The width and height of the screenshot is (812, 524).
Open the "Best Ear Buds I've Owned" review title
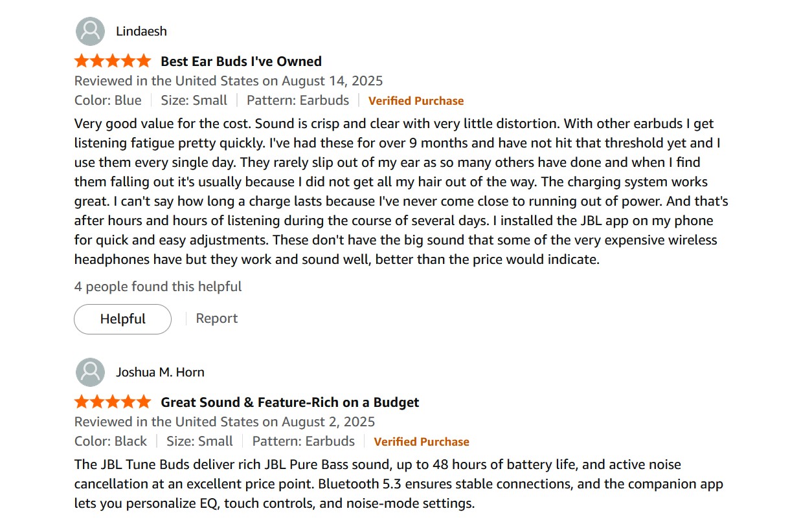point(241,61)
